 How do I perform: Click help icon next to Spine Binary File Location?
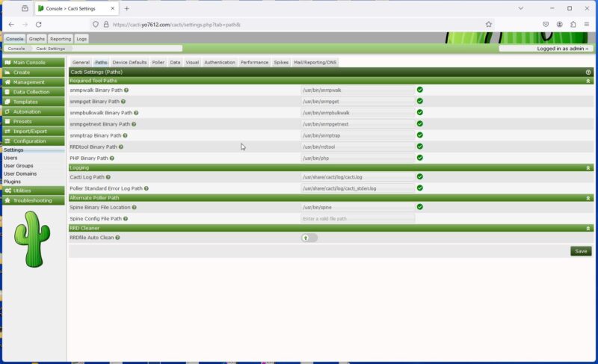pyautogui.click(x=135, y=207)
